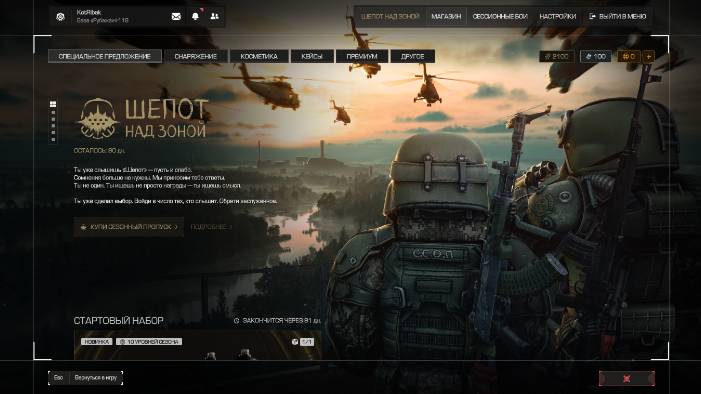Click the 2100 currency balance
This screenshot has width=701, height=394.
(557, 56)
